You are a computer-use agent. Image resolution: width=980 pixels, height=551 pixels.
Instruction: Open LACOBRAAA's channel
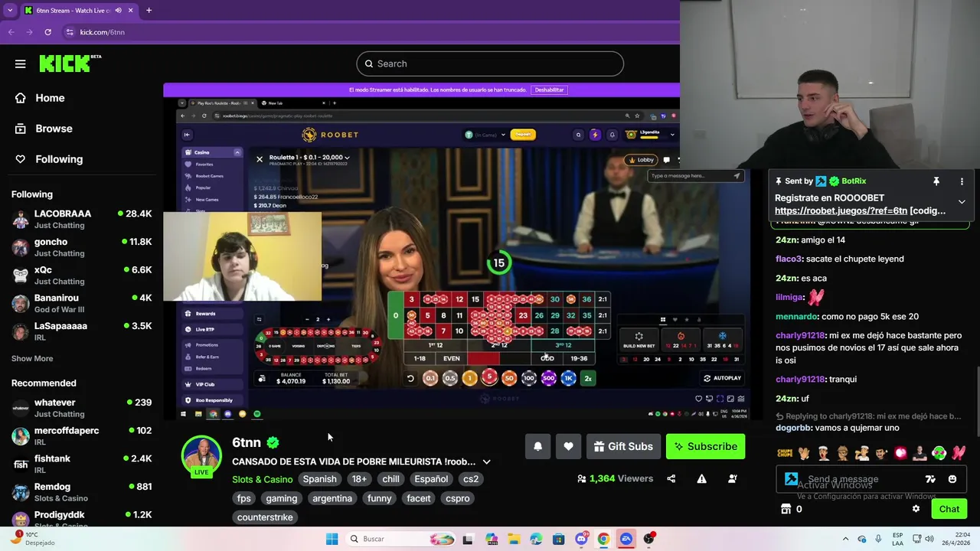[81, 219]
